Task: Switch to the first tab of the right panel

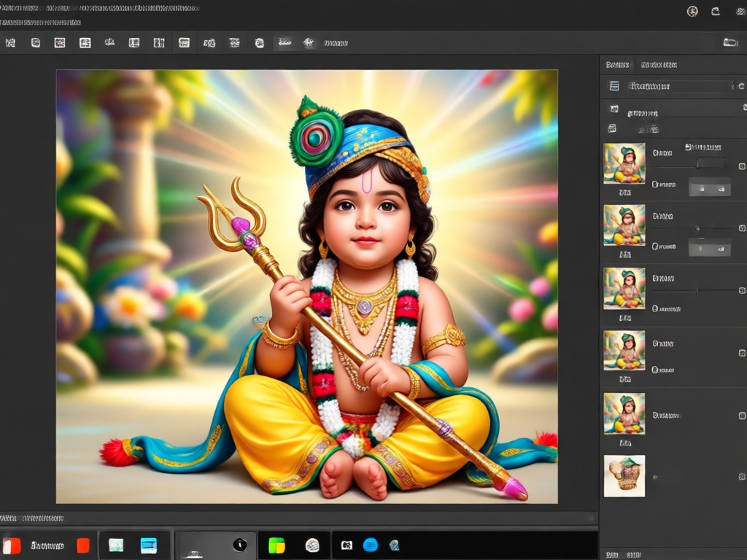Action: 617,65
